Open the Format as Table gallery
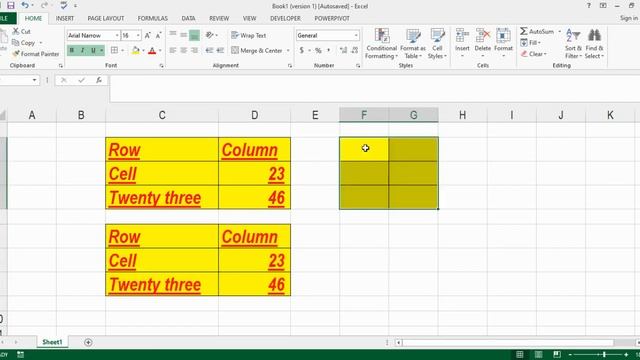The height and width of the screenshot is (360, 640). (413, 44)
